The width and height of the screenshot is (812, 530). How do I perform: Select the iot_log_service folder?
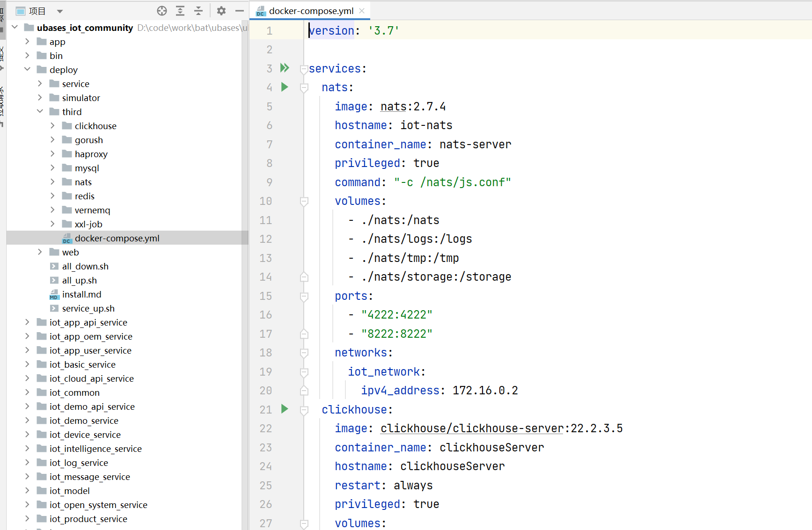pyautogui.click(x=79, y=463)
